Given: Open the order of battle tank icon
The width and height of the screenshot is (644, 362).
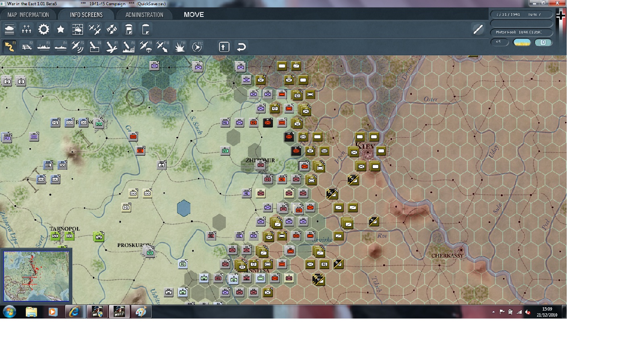Looking at the screenshot, I should [9, 29].
